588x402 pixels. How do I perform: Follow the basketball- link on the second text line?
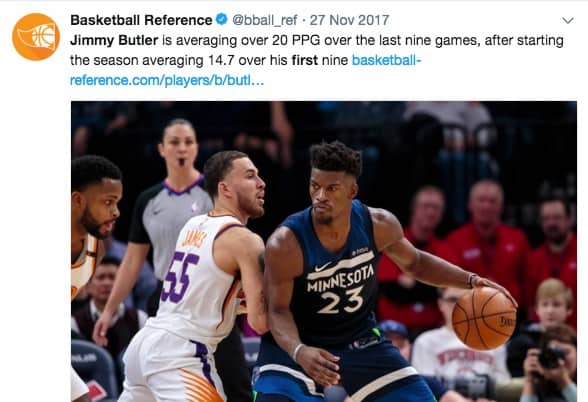point(387,60)
